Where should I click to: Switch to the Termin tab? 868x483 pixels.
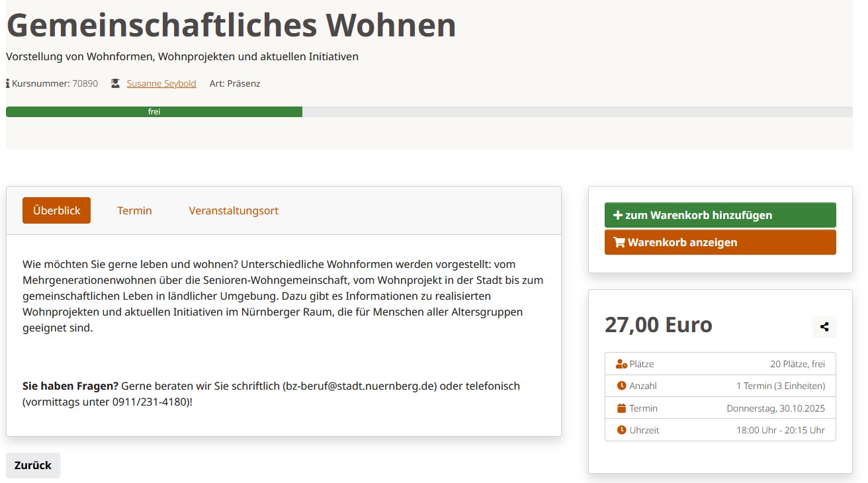tap(134, 210)
